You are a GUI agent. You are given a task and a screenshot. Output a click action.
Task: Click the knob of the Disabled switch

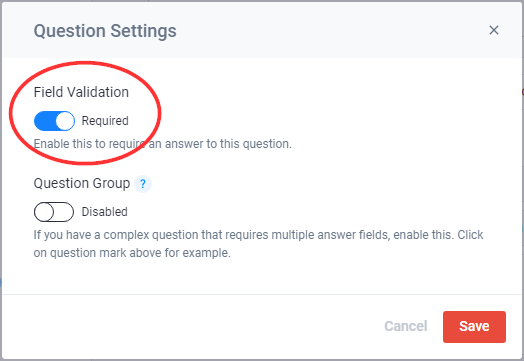click(x=44, y=212)
